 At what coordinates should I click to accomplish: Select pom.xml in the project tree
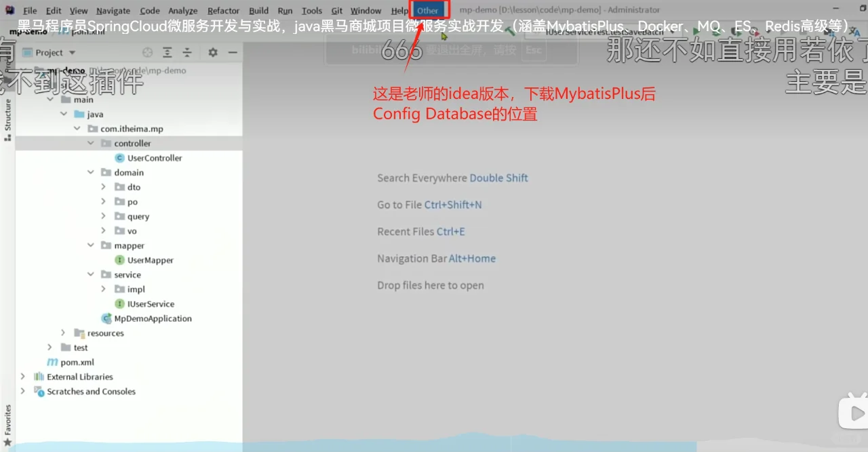pos(77,362)
